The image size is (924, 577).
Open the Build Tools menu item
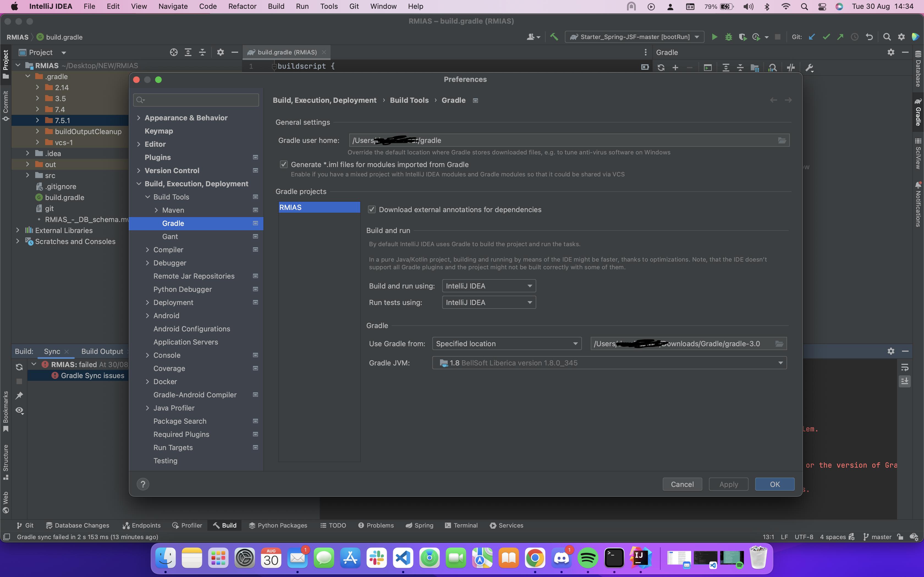coord(172,196)
